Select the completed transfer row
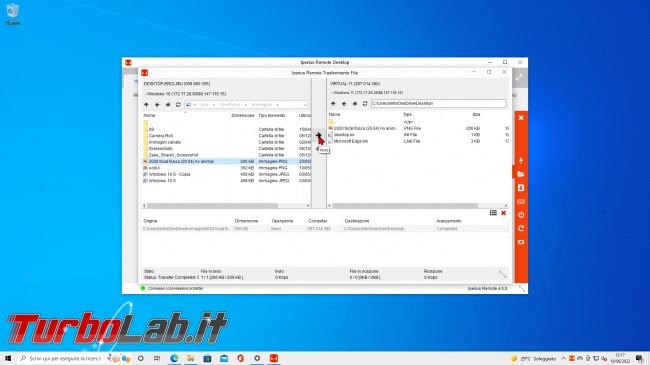This screenshot has height=365, width=650. [325, 229]
